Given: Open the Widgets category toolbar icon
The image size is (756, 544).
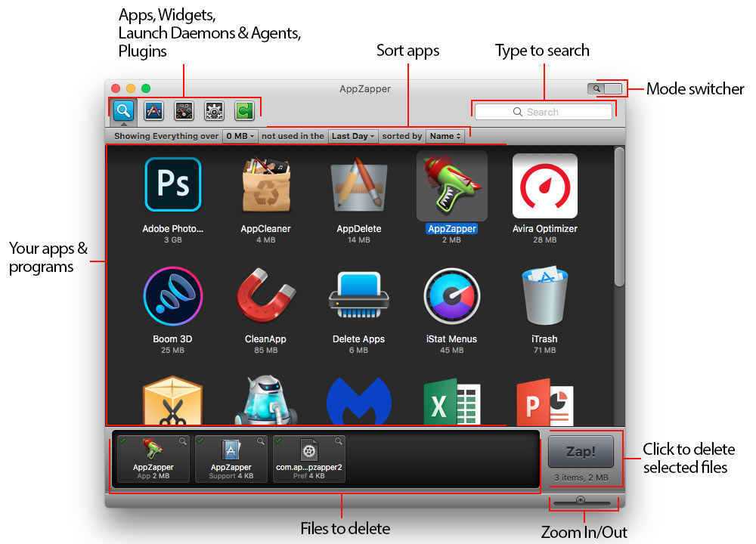Looking at the screenshot, I should [x=184, y=111].
